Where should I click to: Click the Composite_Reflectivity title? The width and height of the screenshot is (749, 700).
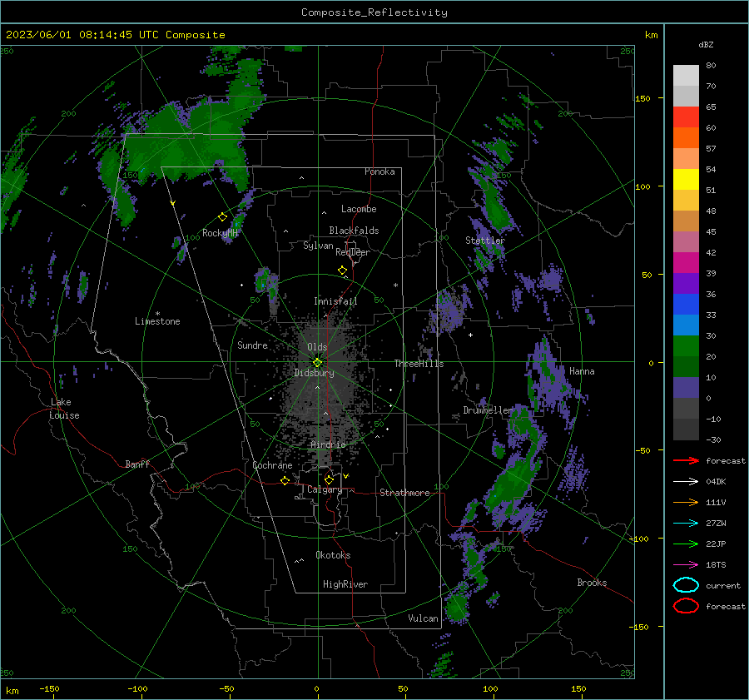tap(374, 12)
